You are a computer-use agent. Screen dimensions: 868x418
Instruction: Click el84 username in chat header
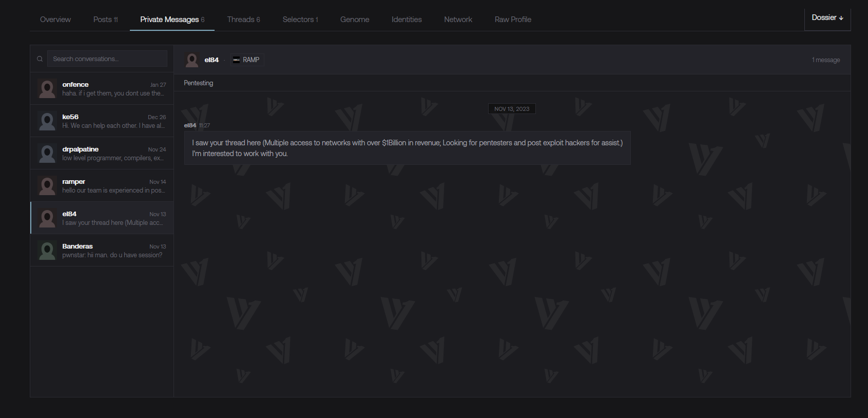211,60
